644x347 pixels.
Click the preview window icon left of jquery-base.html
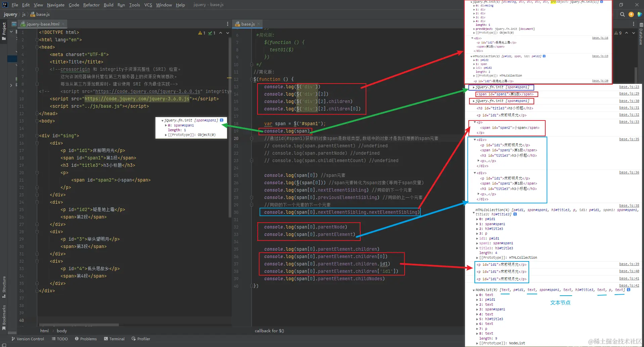point(14,24)
